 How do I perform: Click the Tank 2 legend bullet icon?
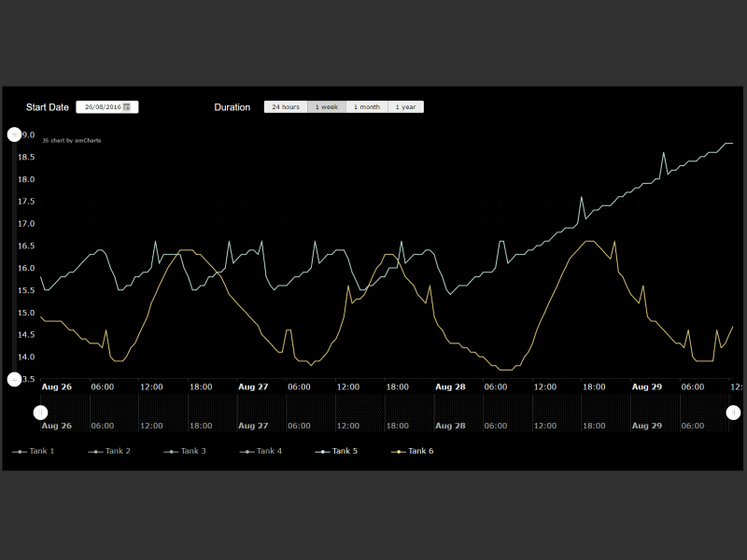[x=94, y=451]
